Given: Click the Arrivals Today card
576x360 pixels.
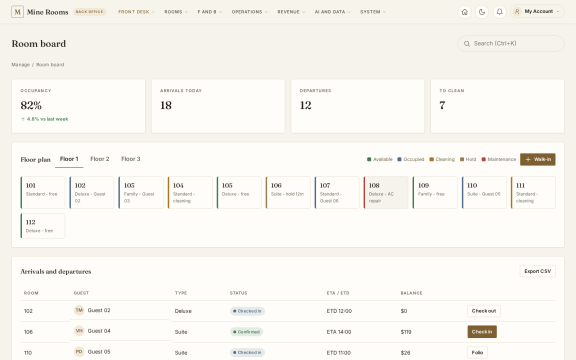Looking at the screenshot, I should 218,106.
